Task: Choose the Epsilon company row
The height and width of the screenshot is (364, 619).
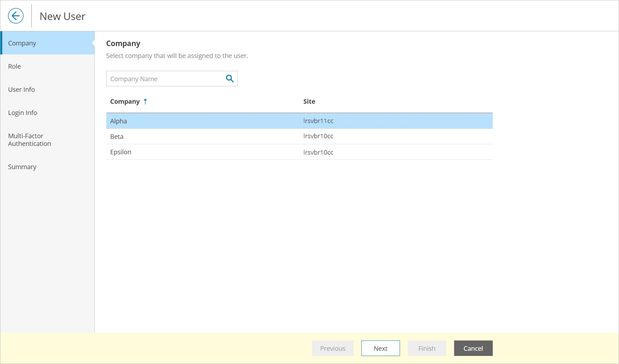Action: pos(121,152)
